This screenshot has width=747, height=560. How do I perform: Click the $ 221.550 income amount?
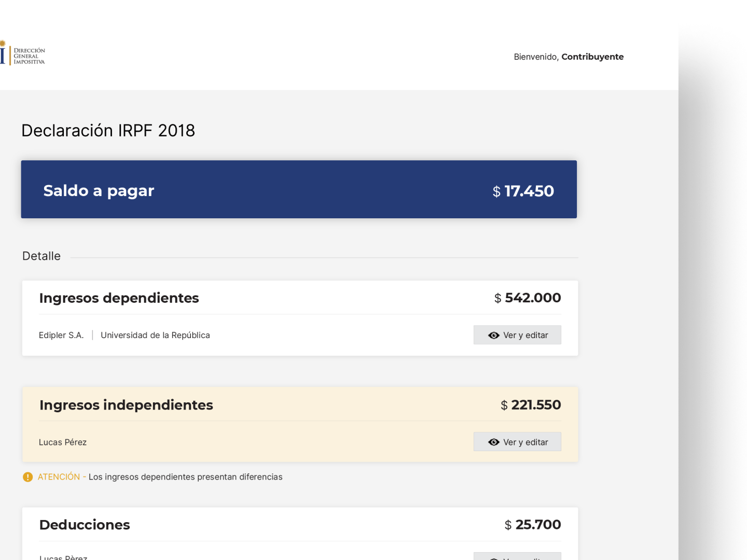(531, 405)
